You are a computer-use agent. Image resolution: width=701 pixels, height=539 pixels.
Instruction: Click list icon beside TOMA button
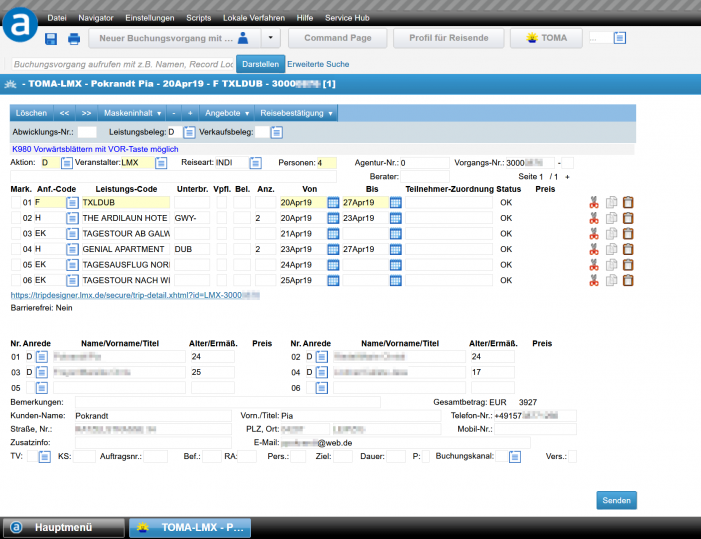tap(619, 38)
